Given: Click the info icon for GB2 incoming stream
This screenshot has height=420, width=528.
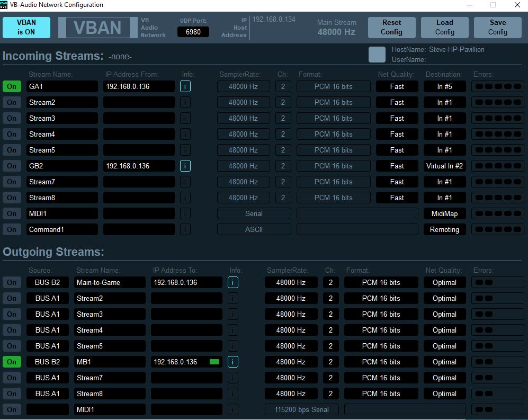Looking at the screenshot, I should (x=185, y=166).
